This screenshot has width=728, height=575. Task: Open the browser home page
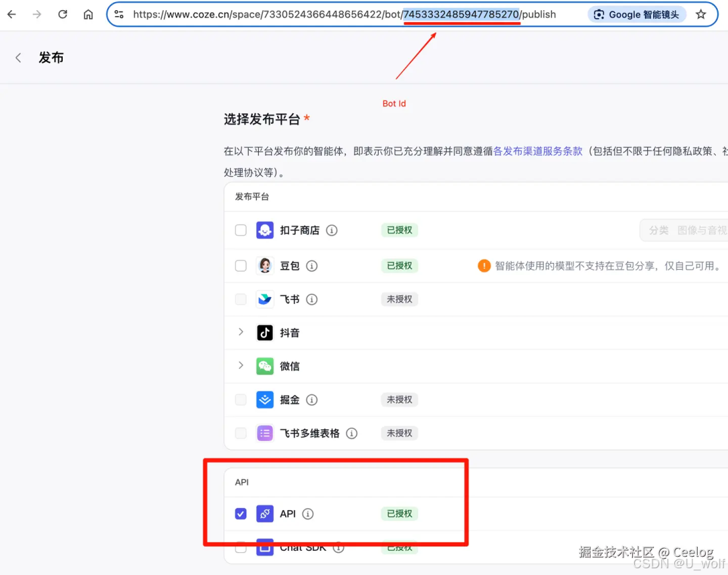coord(88,14)
